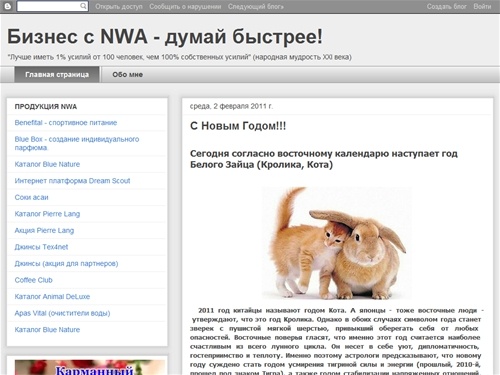Open 'Каталог Animal DeLuxe' link
This screenshot has width=500, height=375.
point(52,296)
